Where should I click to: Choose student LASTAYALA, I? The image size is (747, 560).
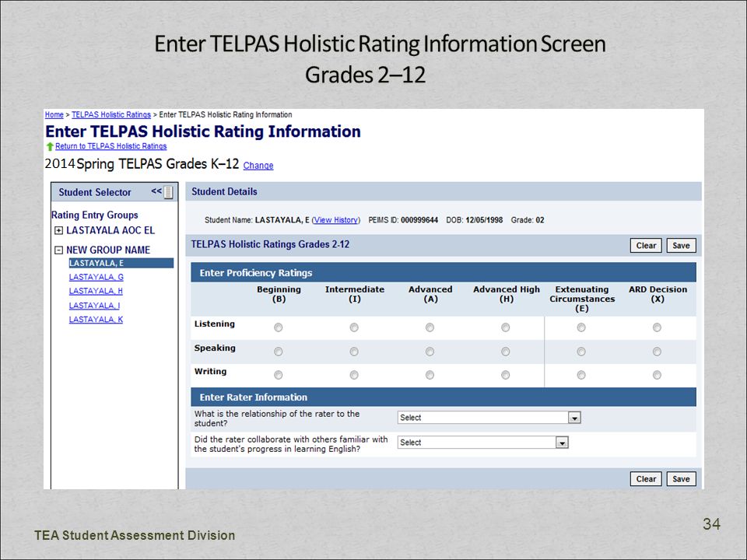pyautogui.click(x=94, y=306)
